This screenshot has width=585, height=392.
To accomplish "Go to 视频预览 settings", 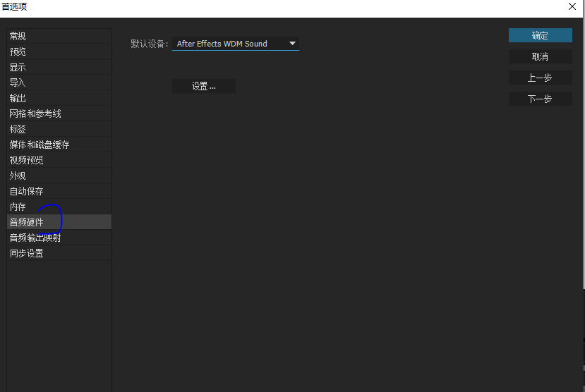I will (x=59, y=160).
